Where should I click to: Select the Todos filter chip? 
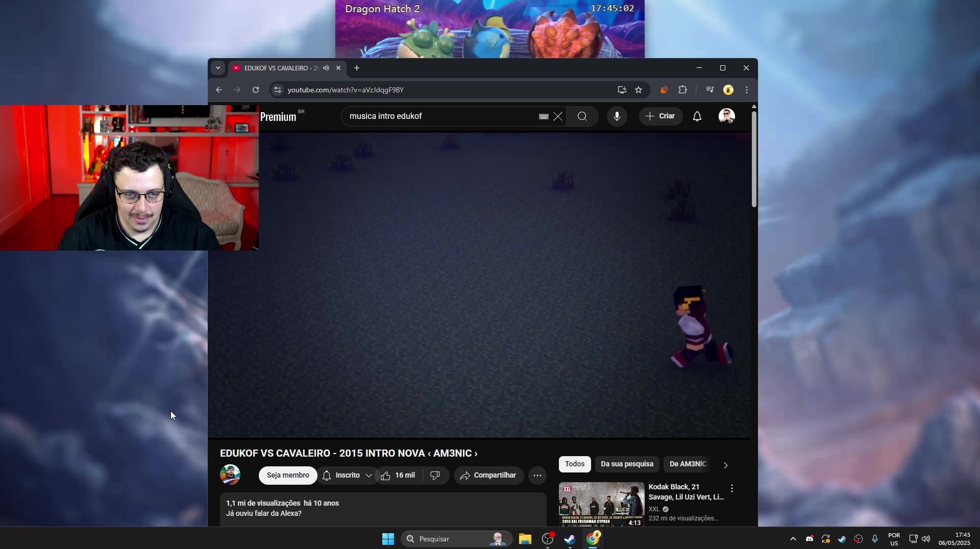coord(575,464)
